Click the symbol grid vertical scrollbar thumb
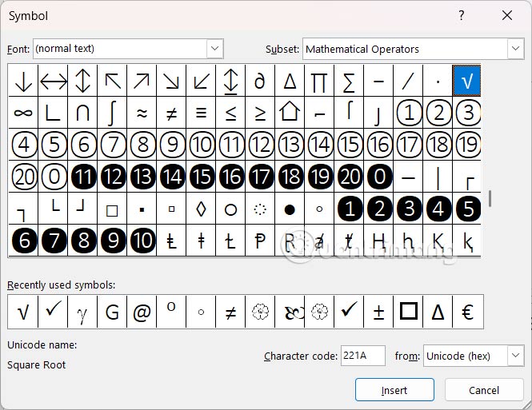532x410 pixels. (490, 198)
